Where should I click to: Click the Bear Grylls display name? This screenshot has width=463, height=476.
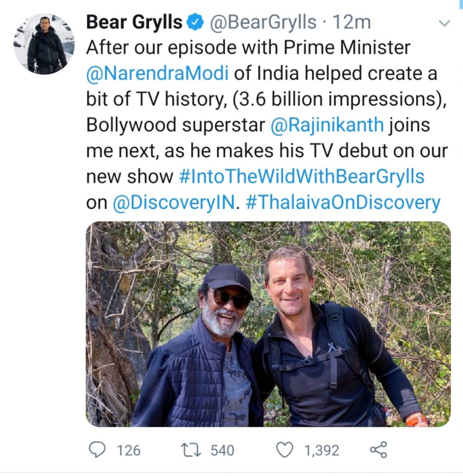click(x=134, y=22)
